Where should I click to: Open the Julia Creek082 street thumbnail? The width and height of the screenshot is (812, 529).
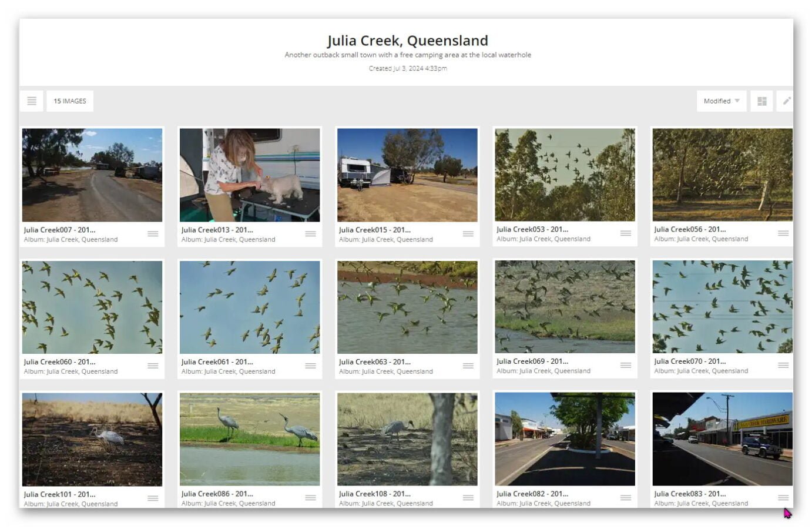565,438
